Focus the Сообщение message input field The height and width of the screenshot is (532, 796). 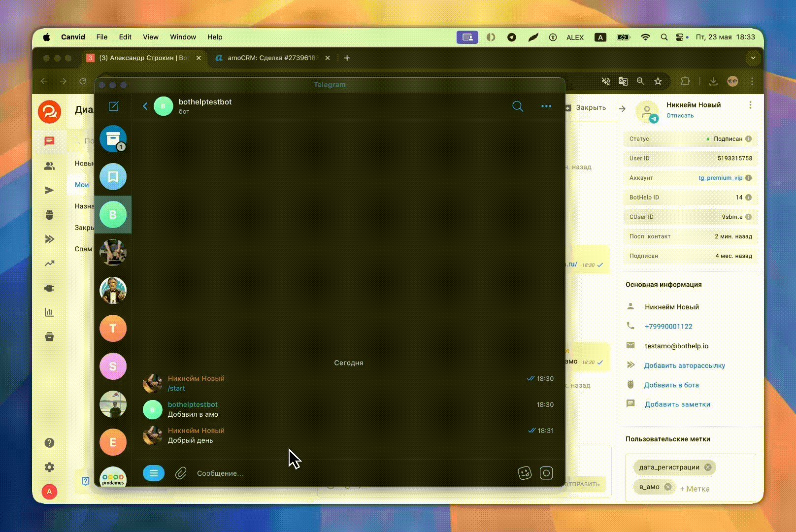pyautogui.click(x=352, y=473)
